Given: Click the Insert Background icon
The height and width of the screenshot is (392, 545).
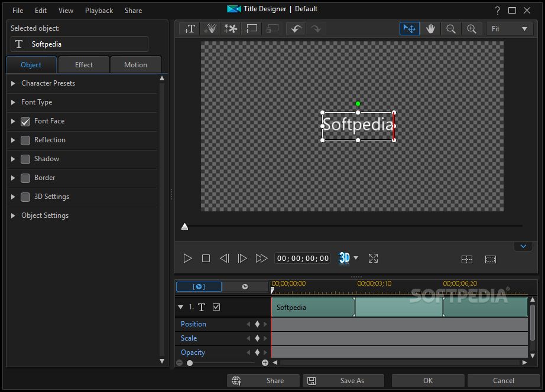Looking at the screenshot, I should (x=251, y=29).
